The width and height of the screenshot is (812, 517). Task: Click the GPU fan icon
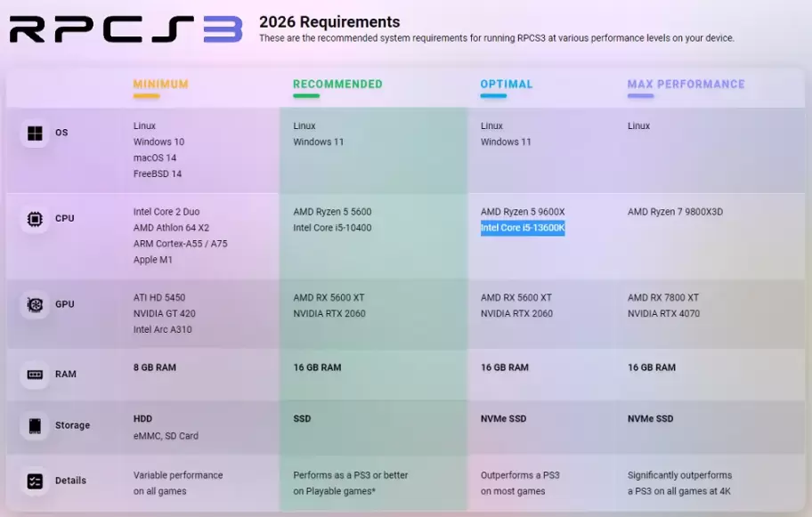35,305
